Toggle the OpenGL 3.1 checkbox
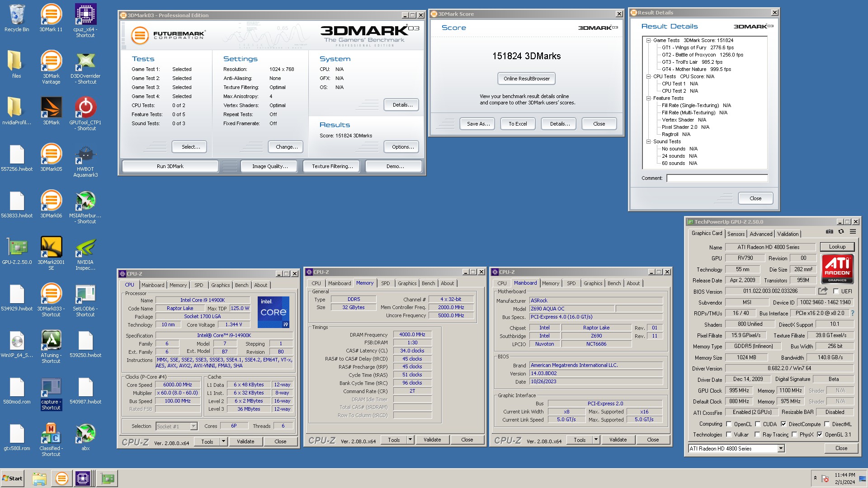Viewport: 868px width, 488px height. [x=820, y=435]
